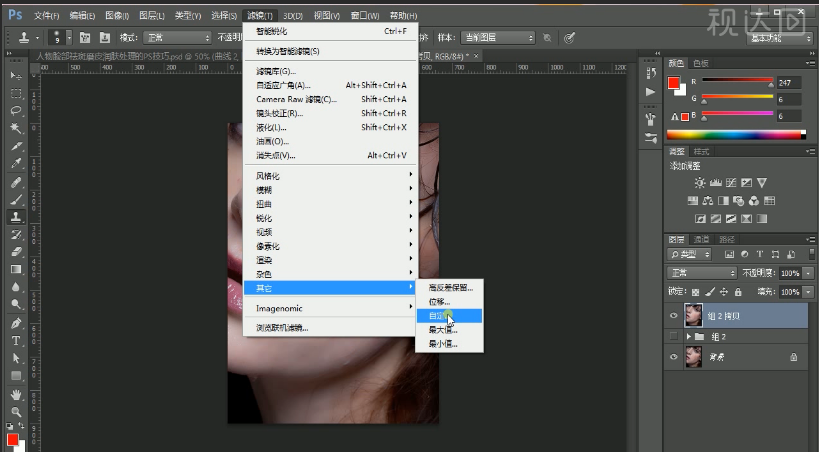Viewport: 819px width, 452px height.
Task: Add a Channel Mixer adjustment
Action: (x=754, y=201)
